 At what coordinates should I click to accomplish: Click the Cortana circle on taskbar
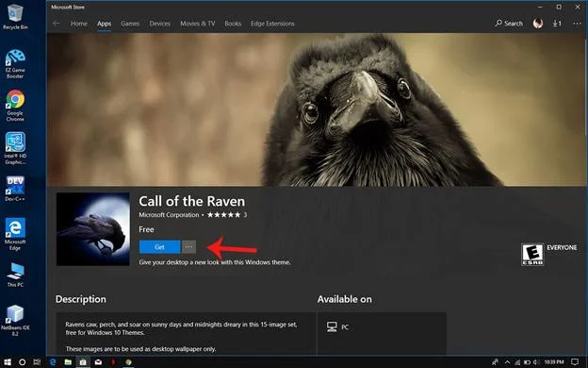coord(22,362)
